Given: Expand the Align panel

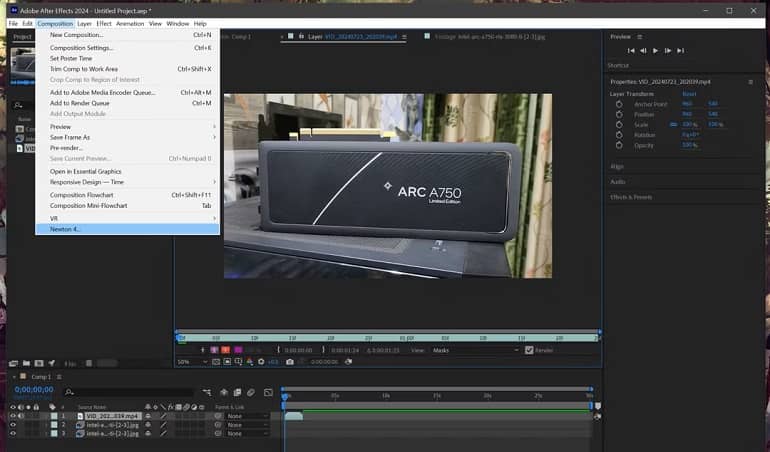Looking at the screenshot, I should (x=617, y=167).
